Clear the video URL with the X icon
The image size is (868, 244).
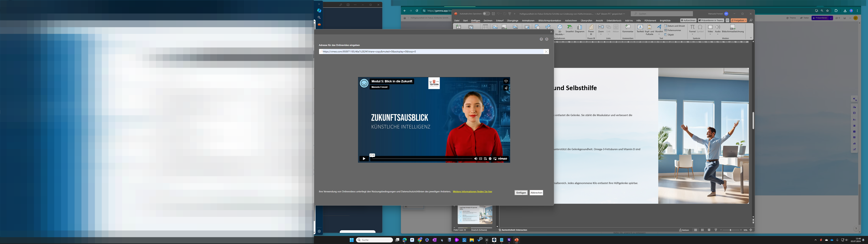(x=546, y=52)
